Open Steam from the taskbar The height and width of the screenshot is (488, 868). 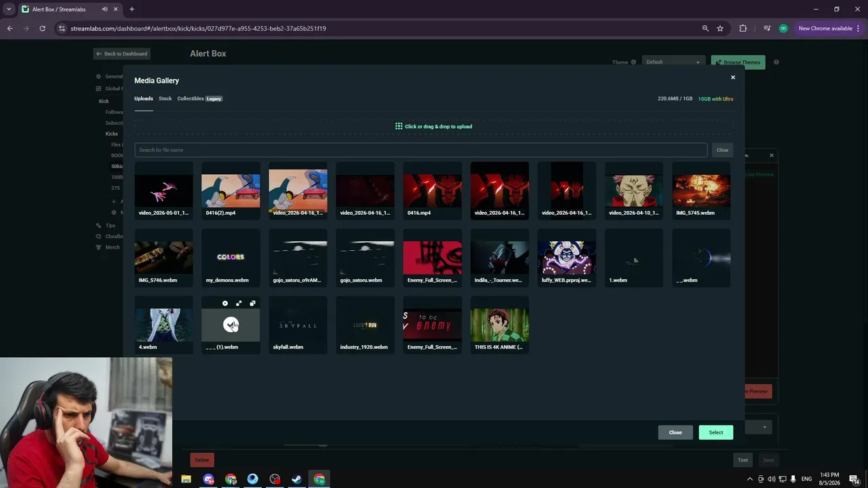point(297,479)
